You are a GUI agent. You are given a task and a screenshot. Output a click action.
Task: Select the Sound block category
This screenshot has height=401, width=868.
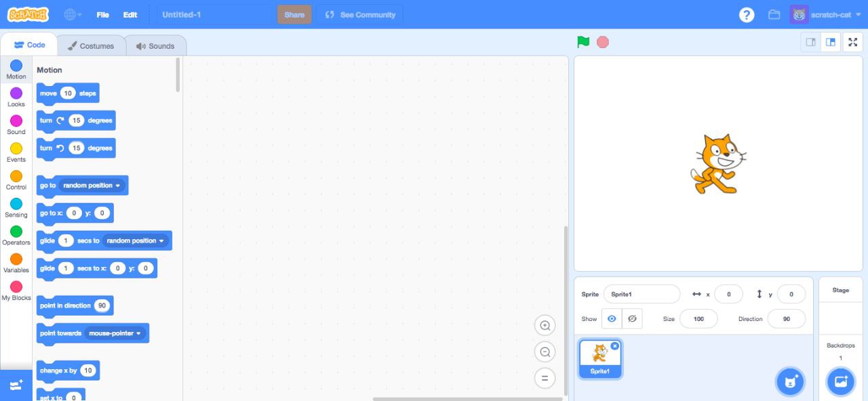(x=16, y=125)
